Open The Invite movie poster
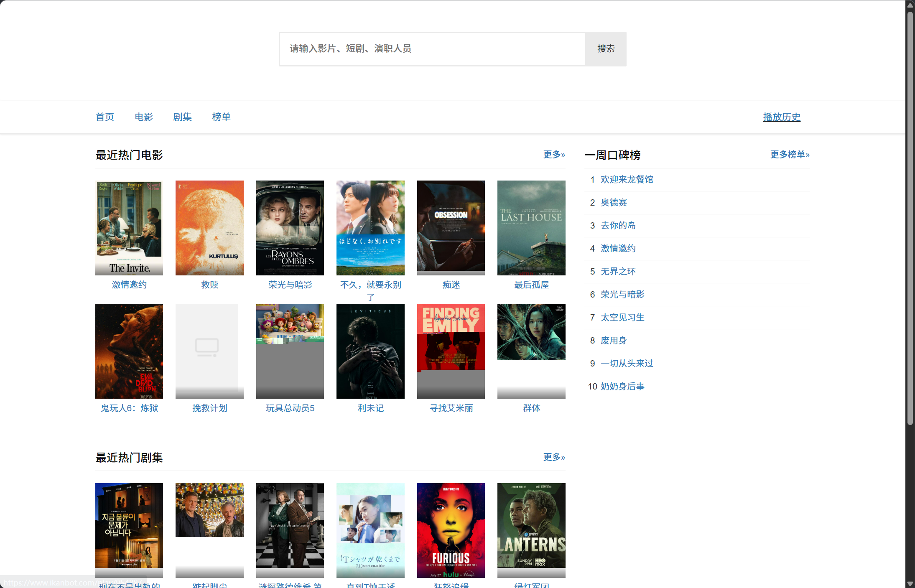The width and height of the screenshot is (915, 588). [x=129, y=228]
